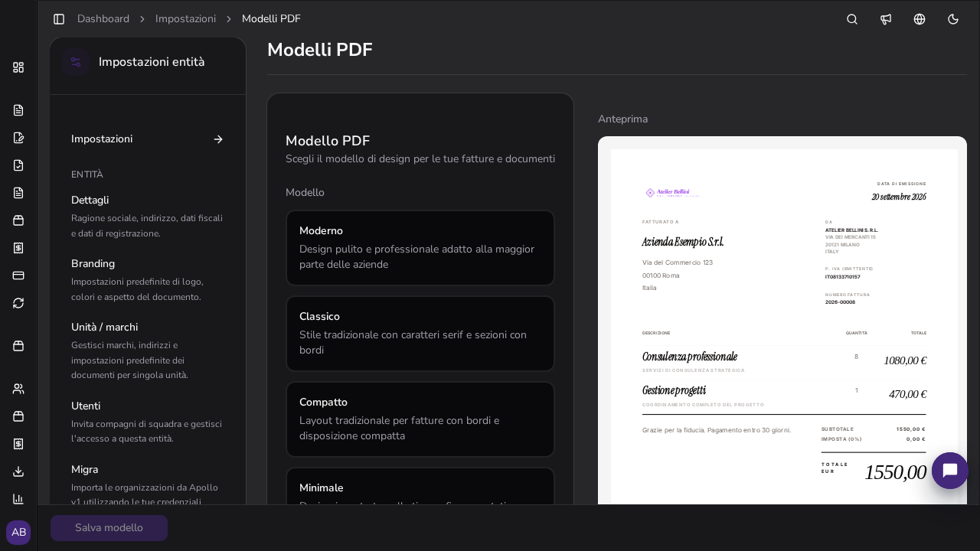Open the document-with-pencil icon in left rail
980x551 pixels.
pos(18,138)
